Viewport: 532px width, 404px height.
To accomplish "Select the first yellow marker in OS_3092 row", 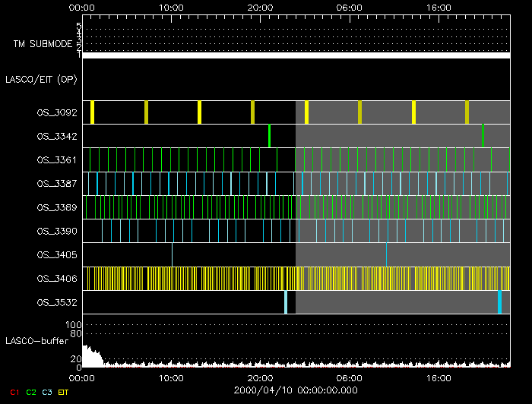I will (x=92, y=112).
